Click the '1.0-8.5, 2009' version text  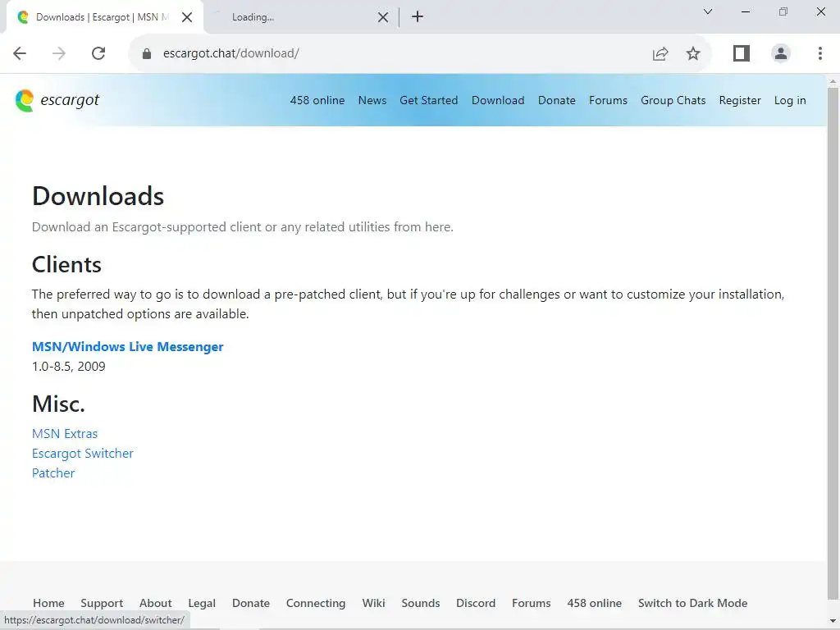[69, 367]
